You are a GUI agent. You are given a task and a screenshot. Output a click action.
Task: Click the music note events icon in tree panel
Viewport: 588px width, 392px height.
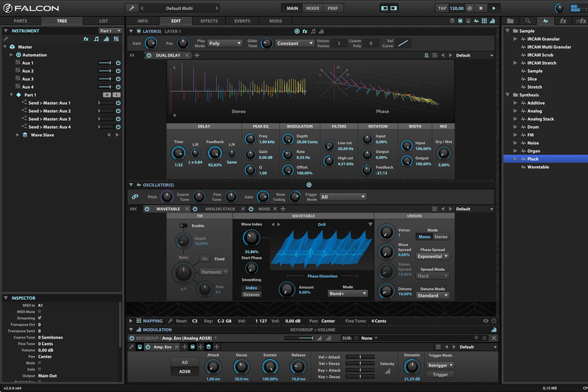(96, 39)
